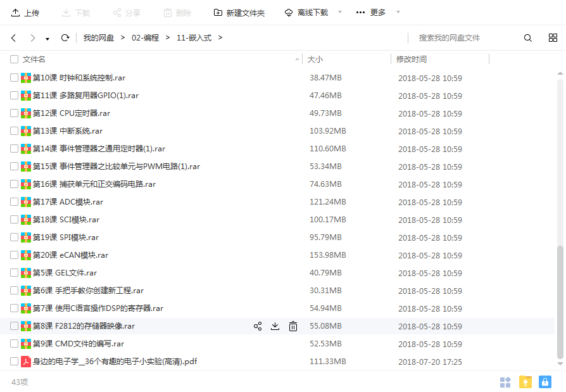Click the 上传 upload button
This screenshot has height=392, width=566.
pos(25,13)
